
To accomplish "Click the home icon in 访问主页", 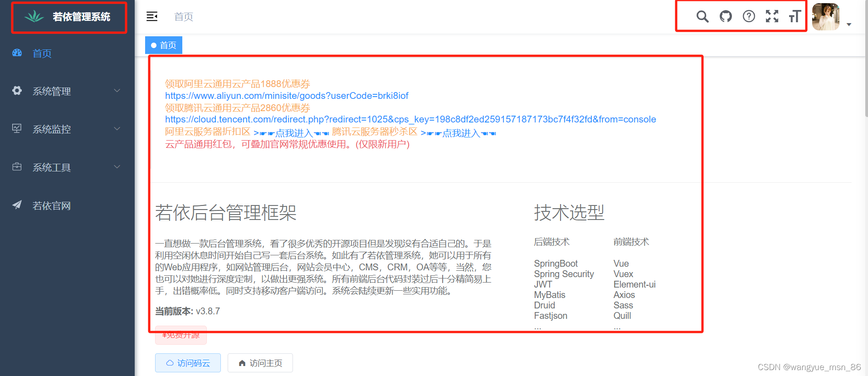I will point(242,363).
